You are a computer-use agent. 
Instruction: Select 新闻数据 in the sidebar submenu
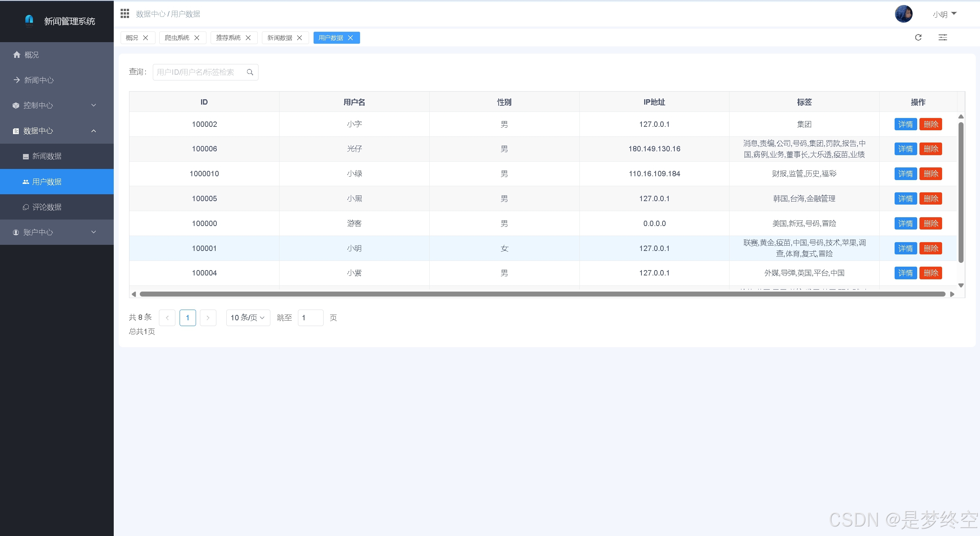[47, 156]
